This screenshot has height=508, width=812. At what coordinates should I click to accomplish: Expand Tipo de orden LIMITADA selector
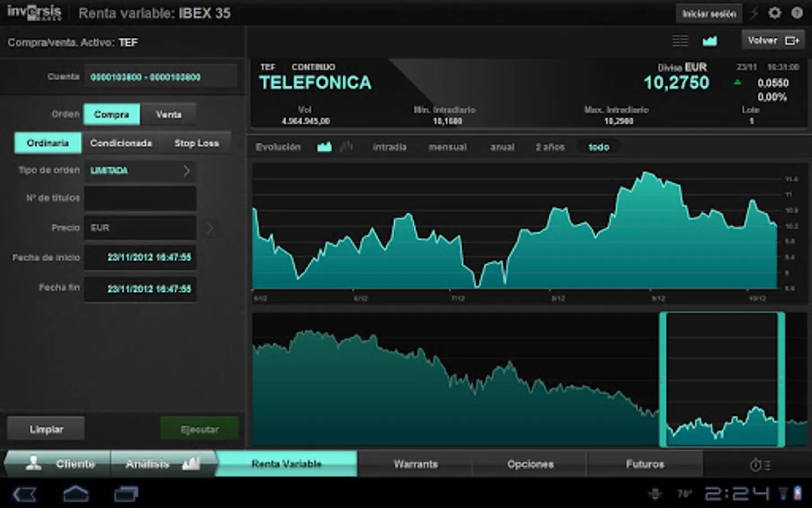[140, 170]
